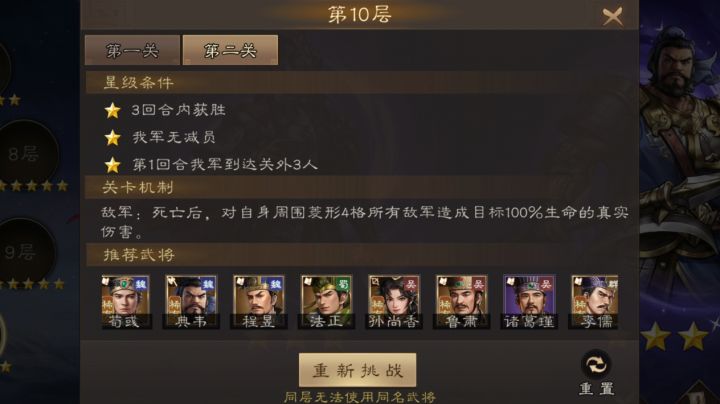Image resolution: width=720 pixels, height=404 pixels.
Task: Click the 重新挑战 button
Action: pyautogui.click(x=358, y=370)
